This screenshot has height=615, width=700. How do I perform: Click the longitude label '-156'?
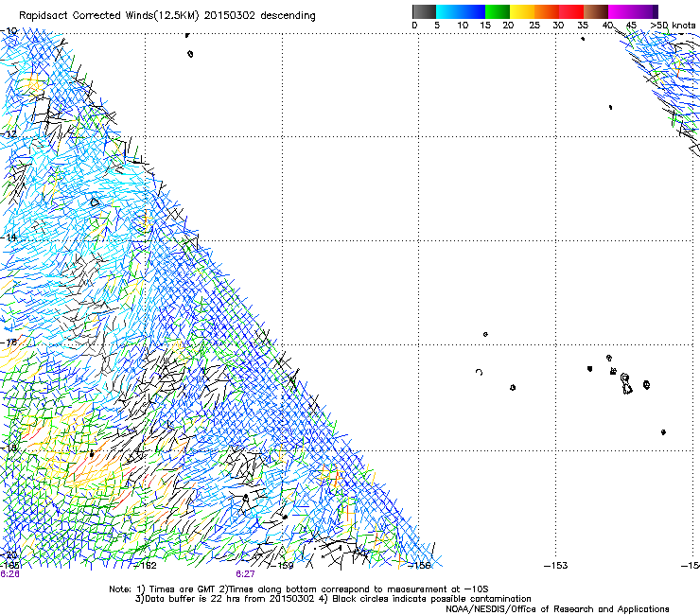[x=420, y=566]
